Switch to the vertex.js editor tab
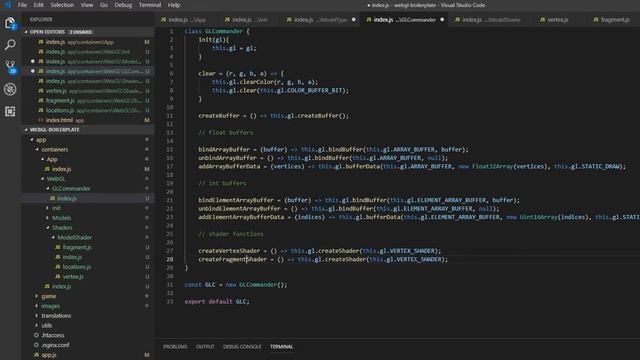 tap(558, 20)
